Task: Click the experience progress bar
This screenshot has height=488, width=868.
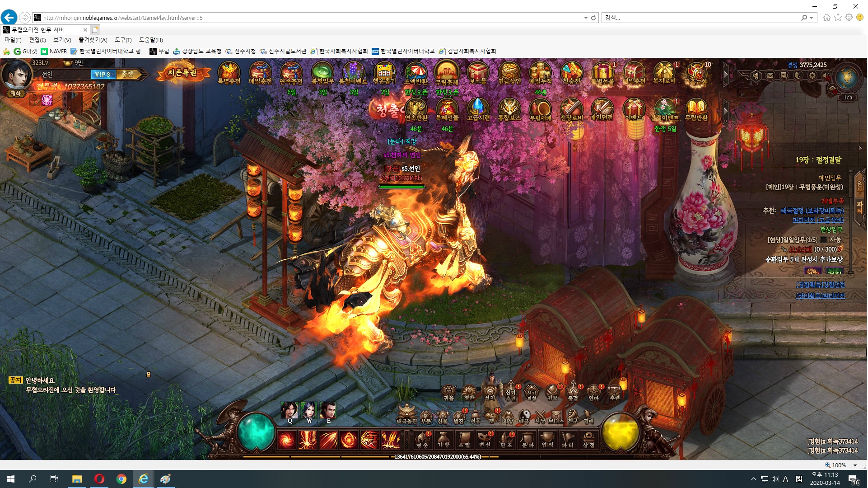Action: click(x=438, y=457)
